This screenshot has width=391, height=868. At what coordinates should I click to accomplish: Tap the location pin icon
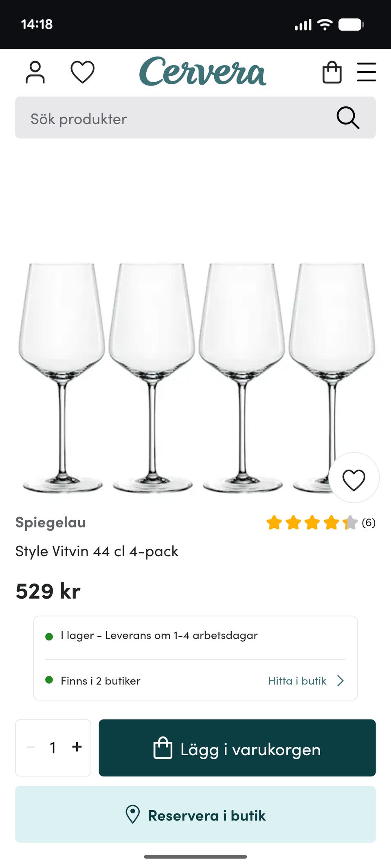click(133, 814)
